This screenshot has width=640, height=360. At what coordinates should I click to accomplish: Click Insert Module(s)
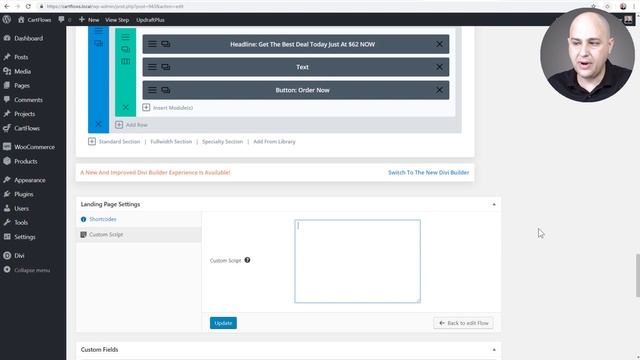(168, 108)
